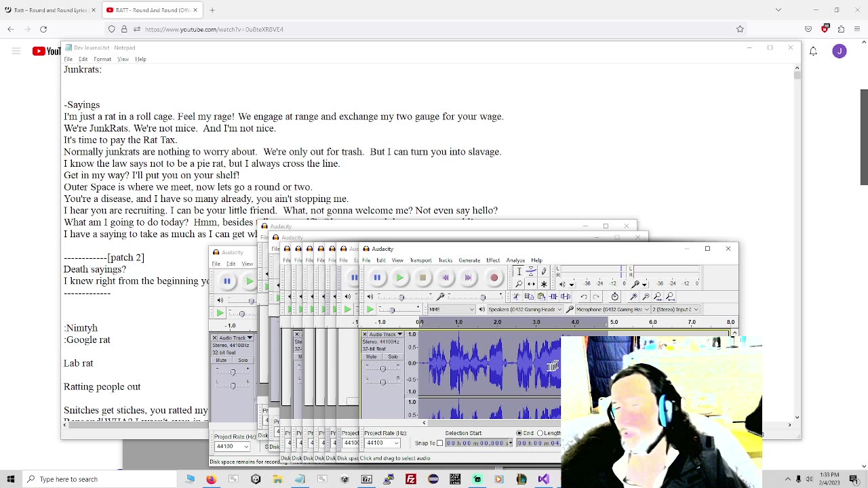
Task: Select the Audacity Multi-tool asterisk
Action: (x=544, y=284)
